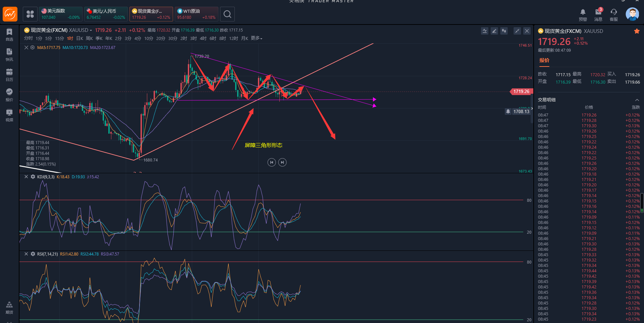
Task: Switch chart to 周K weekly view
Action: pyautogui.click(x=89, y=38)
